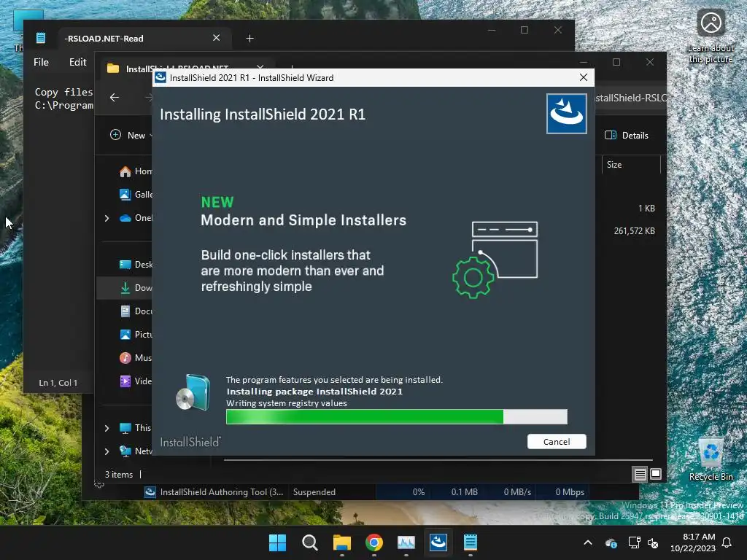Screen dimensions: 747x560
Task: Open Documents in the Explorer sidebar
Action: 136,311
